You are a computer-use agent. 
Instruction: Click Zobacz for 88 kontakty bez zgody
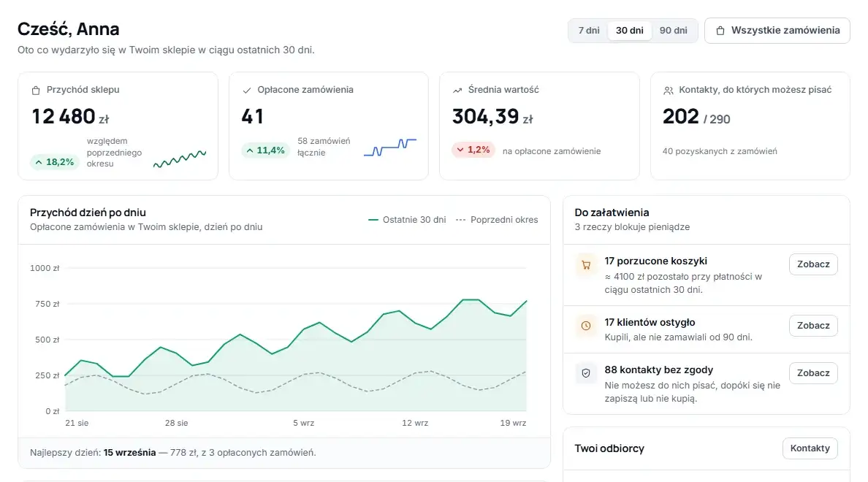[x=813, y=373]
